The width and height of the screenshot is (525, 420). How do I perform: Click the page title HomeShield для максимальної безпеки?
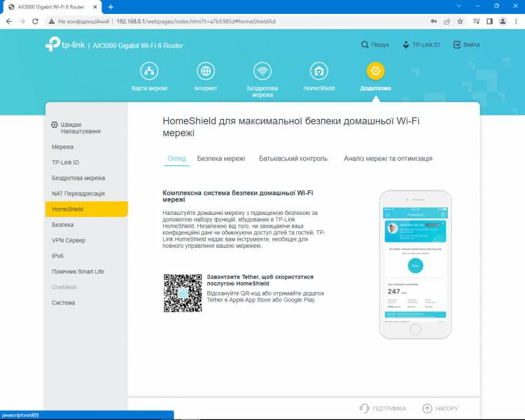point(291,127)
